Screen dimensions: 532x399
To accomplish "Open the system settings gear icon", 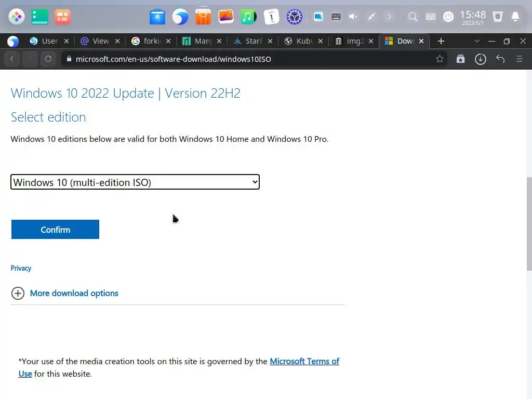I will coord(294,17).
